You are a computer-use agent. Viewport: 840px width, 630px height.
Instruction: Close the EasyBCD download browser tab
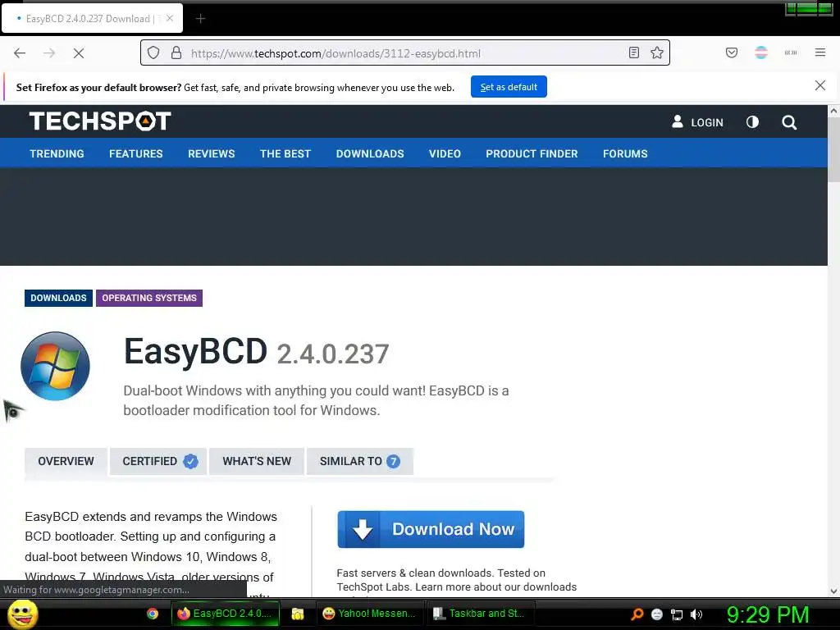point(170,18)
